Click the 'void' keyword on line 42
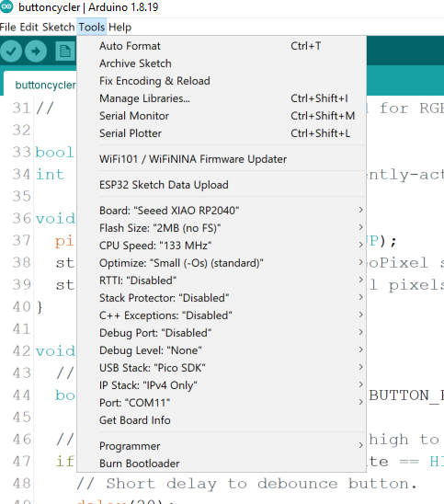The image size is (444, 504). (x=55, y=351)
